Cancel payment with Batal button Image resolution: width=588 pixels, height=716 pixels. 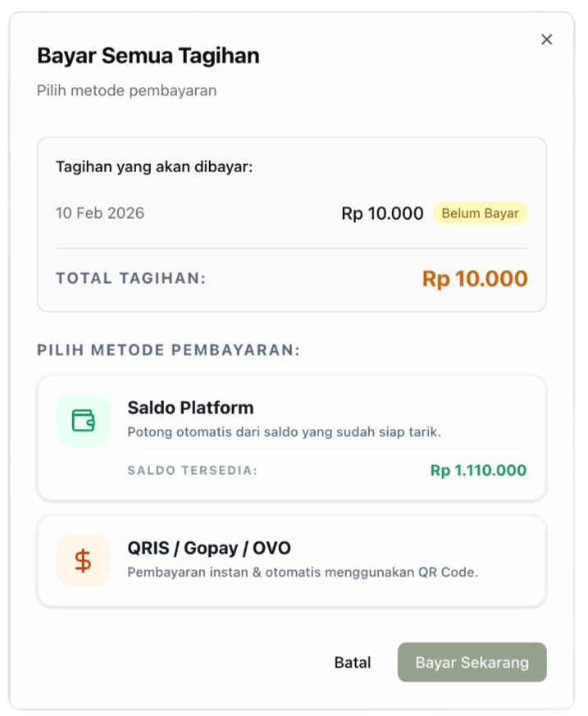(353, 663)
